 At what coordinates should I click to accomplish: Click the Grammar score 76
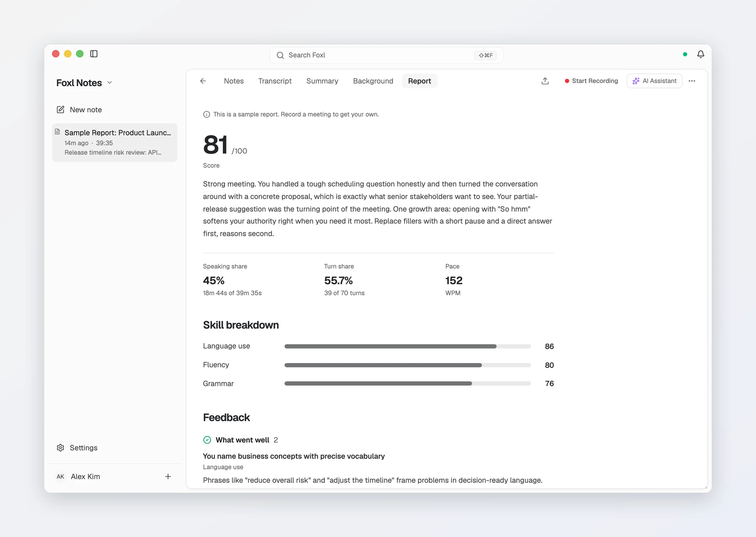pos(549,384)
